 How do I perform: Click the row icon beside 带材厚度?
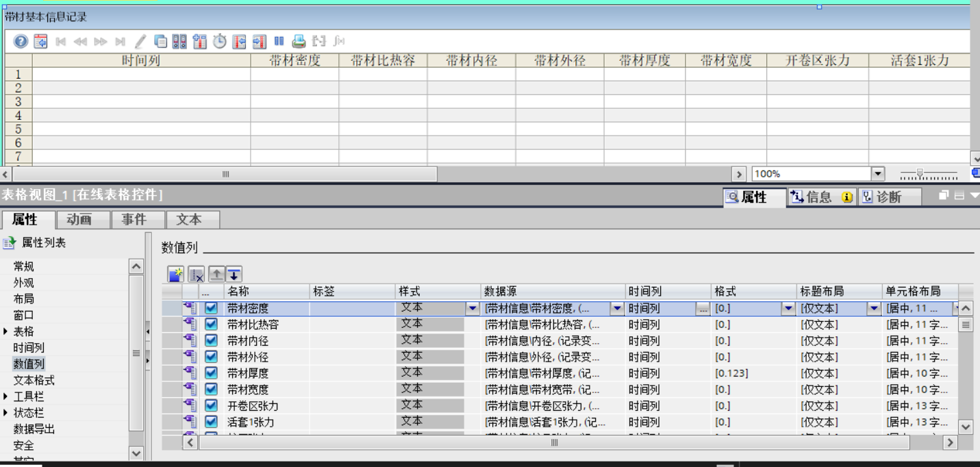(190, 373)
